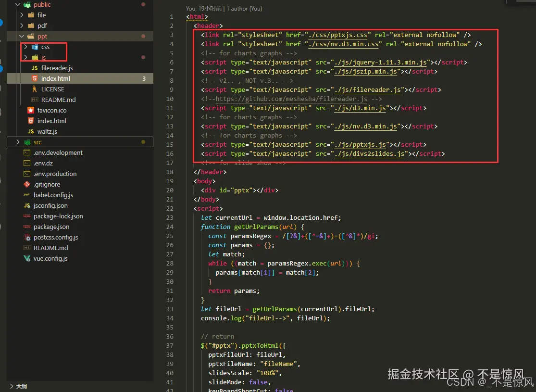Collapse the ppt folder chevron

pyautogui.click(x=22, y=36)
